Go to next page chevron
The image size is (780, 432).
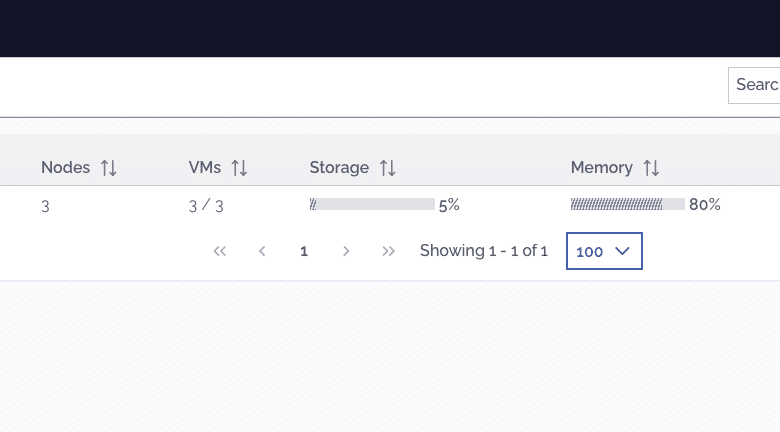pyautogui.click(x=346, y=251)
